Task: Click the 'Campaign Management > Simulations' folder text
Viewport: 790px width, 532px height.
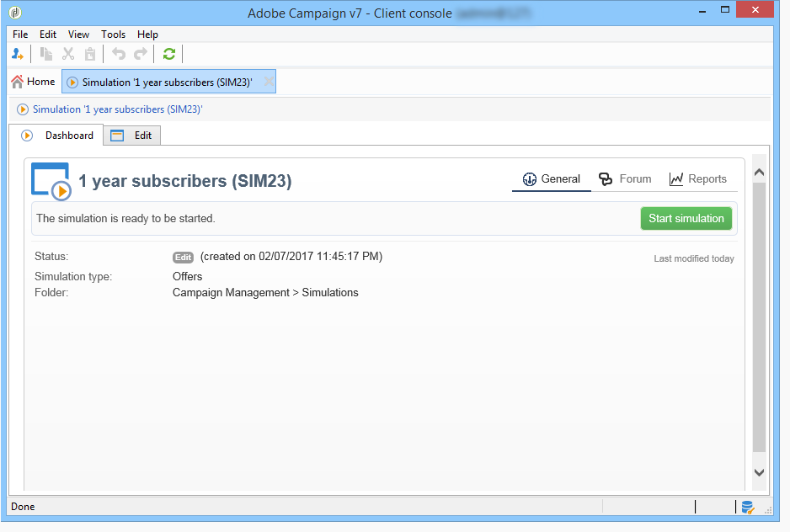Action: (x=265, y=293)
